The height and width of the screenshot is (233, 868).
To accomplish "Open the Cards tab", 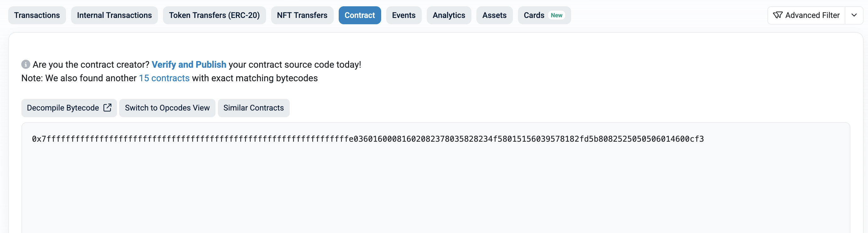I will click(534, 15).
